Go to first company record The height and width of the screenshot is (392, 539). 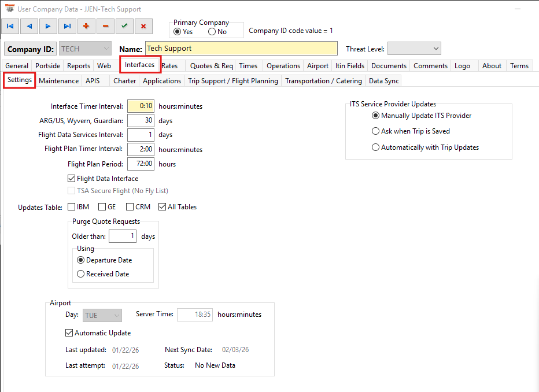coord(10,26)
